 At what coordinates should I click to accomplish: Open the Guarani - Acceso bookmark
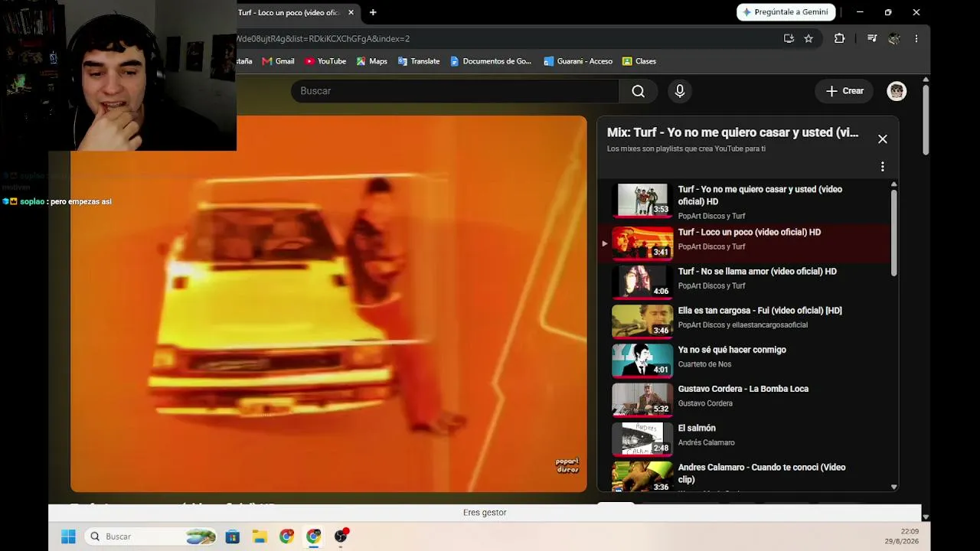click(578, 61)
